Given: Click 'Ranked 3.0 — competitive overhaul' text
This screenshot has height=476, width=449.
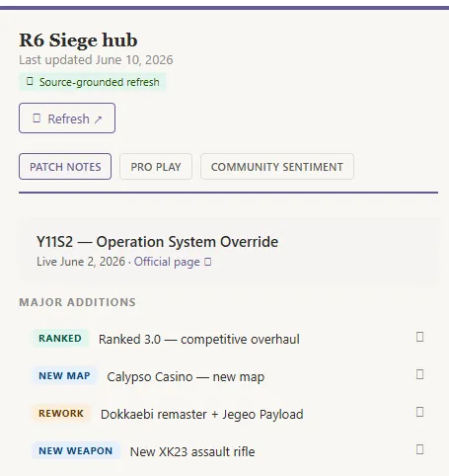Looking at the screenshot, I should coord(199,340).
